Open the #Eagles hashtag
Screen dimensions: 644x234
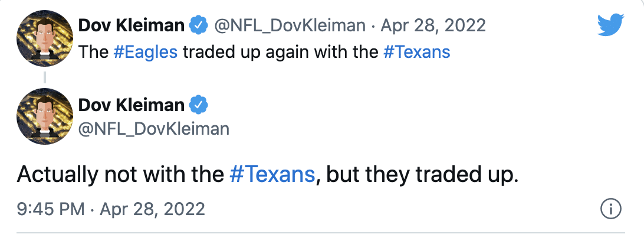coord(146,52)
